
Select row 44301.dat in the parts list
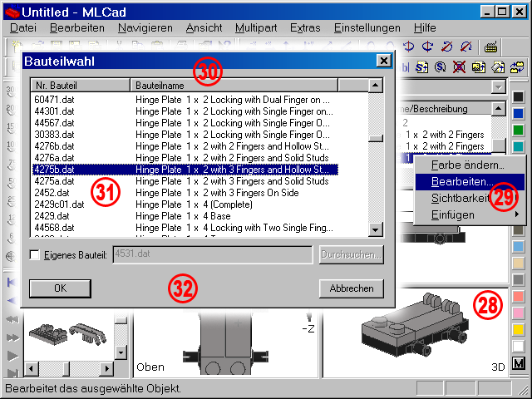185,111
